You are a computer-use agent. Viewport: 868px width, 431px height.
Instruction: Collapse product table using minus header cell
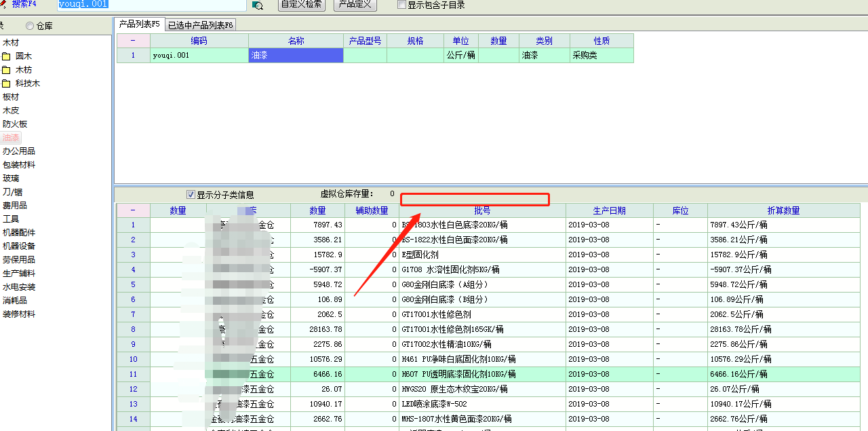click(133, 41)
